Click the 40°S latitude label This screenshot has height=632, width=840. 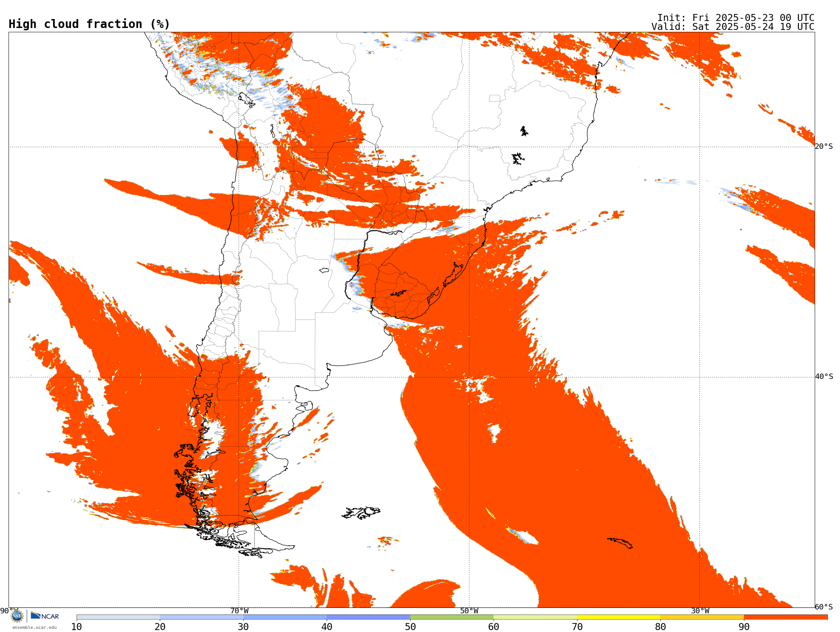824,377
